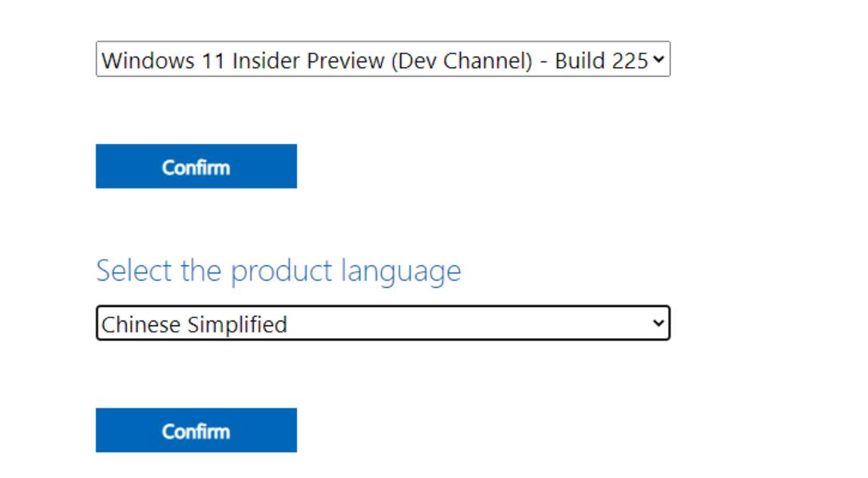Click the 'Build 225' text in the edition selector
The width and height of the screenshot is (868, 478).
tap(601, 61)
